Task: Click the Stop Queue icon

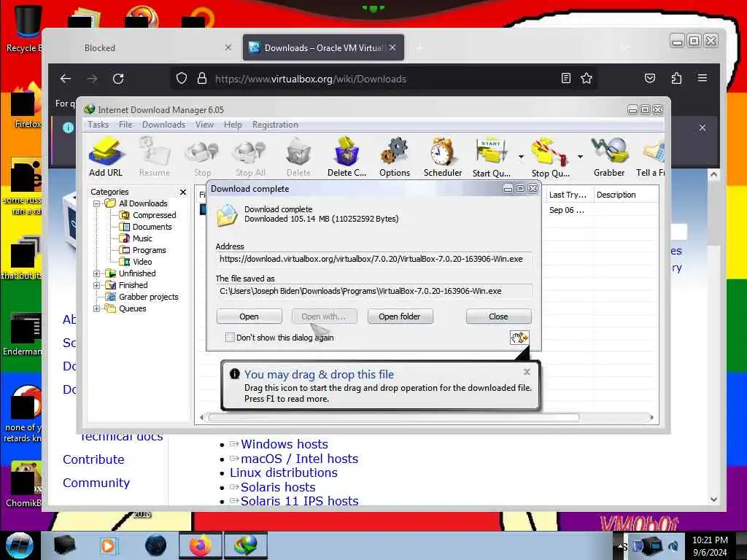Action: point(550,157)
